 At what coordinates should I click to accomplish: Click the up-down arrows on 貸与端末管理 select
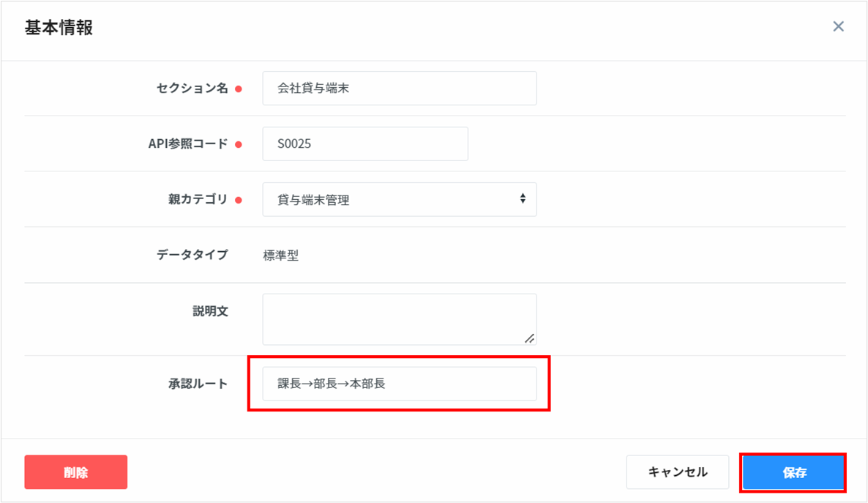[x=523, y=199]
